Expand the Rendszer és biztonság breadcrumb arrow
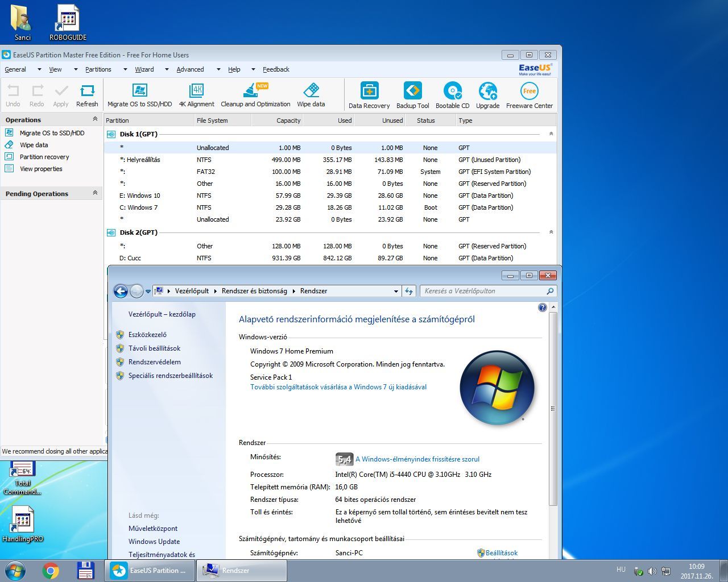The height and width of the screenshot is (582, 728). pyautogui.click(x=294, y=291)
